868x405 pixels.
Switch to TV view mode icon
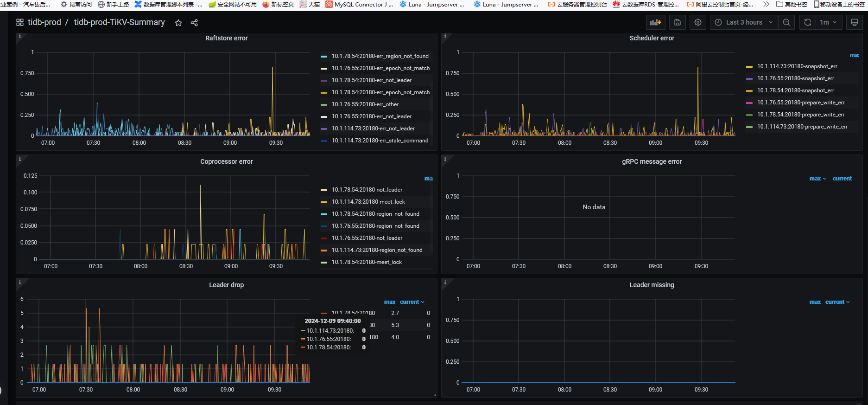click(855, 22)
